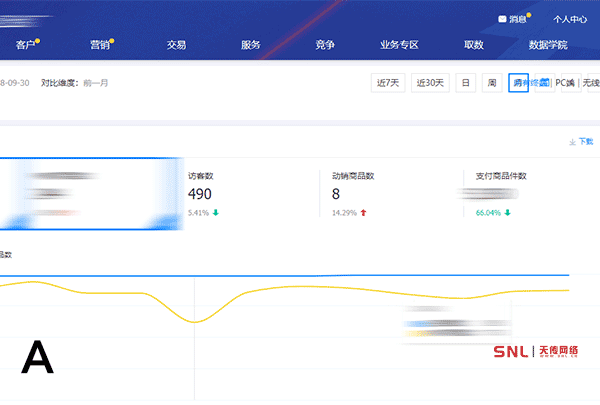Open the 客户 menu
The width and height of the screenshot is (600, 405).
[26, 45]
